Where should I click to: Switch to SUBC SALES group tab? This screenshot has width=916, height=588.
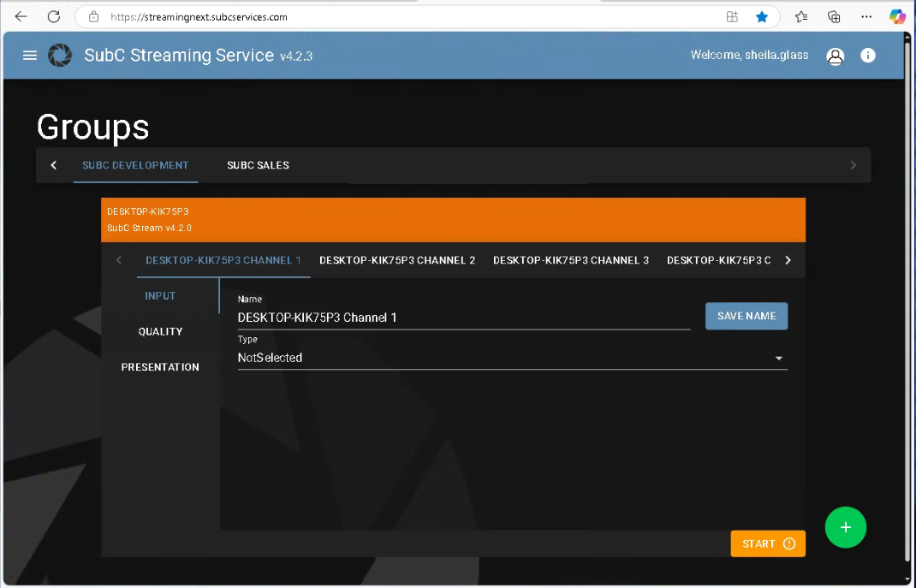click(258, 165)
